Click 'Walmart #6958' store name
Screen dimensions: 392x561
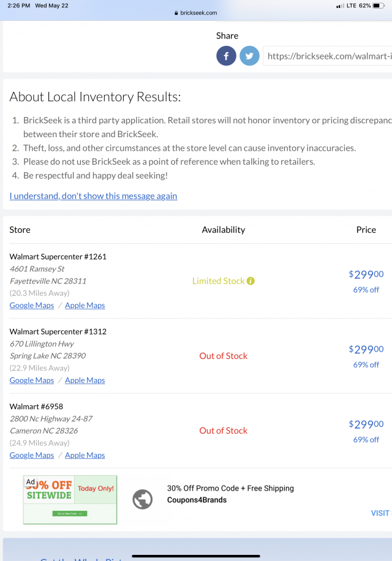[36, 407]
